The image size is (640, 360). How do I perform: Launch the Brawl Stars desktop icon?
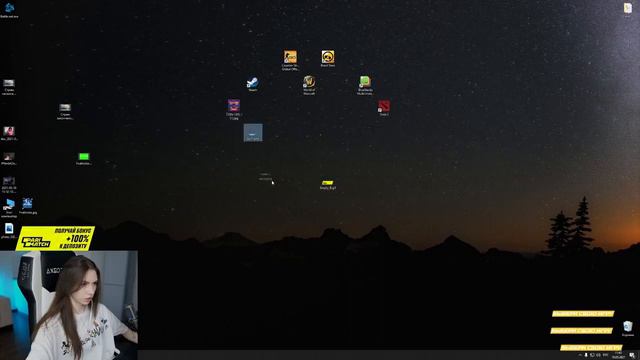point(328,57)
